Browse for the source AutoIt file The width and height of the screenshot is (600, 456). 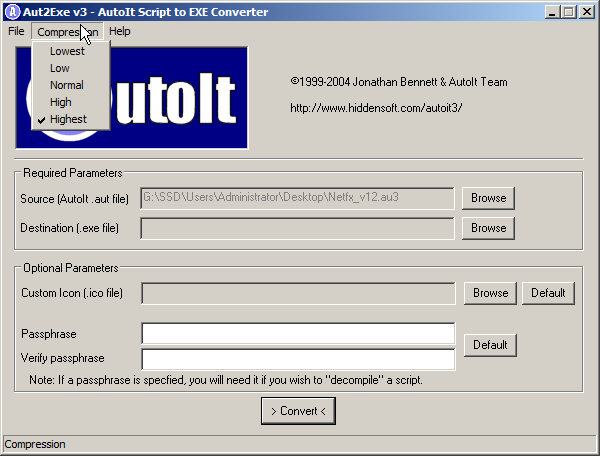(x=488, y=198)
